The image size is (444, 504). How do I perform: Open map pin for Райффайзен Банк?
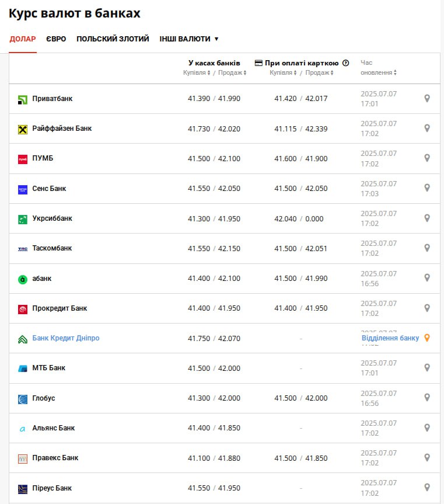coord(427,128)
